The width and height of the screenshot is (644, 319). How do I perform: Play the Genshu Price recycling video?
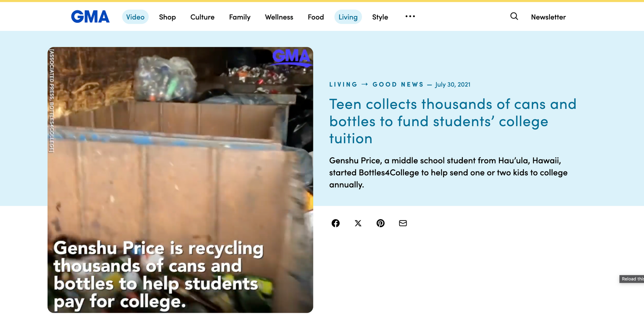tap(180, 180)
